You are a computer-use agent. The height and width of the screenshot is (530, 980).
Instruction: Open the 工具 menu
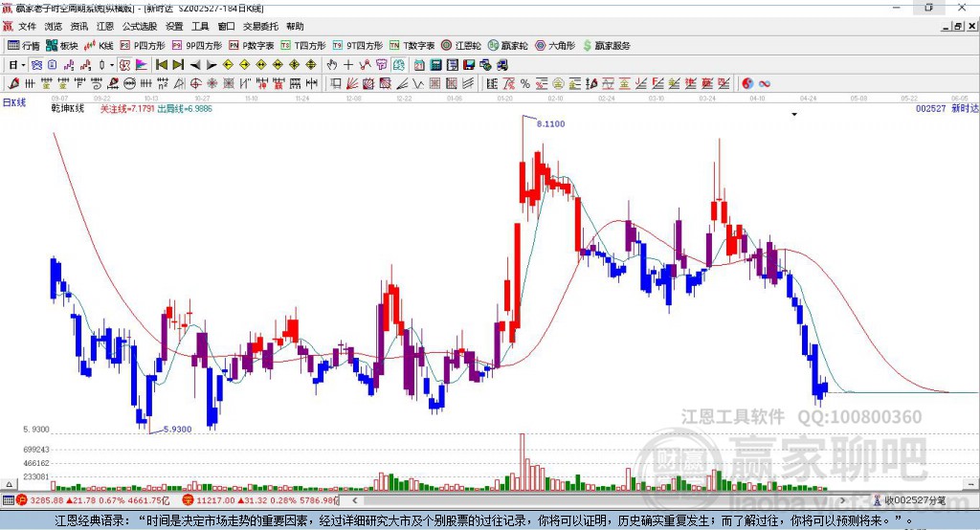click(200, 26)
